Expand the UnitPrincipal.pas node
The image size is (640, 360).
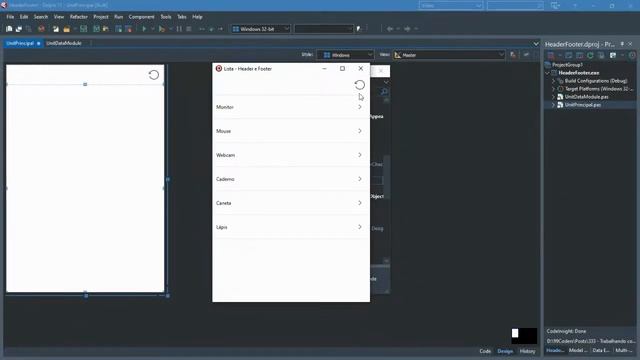553,105
